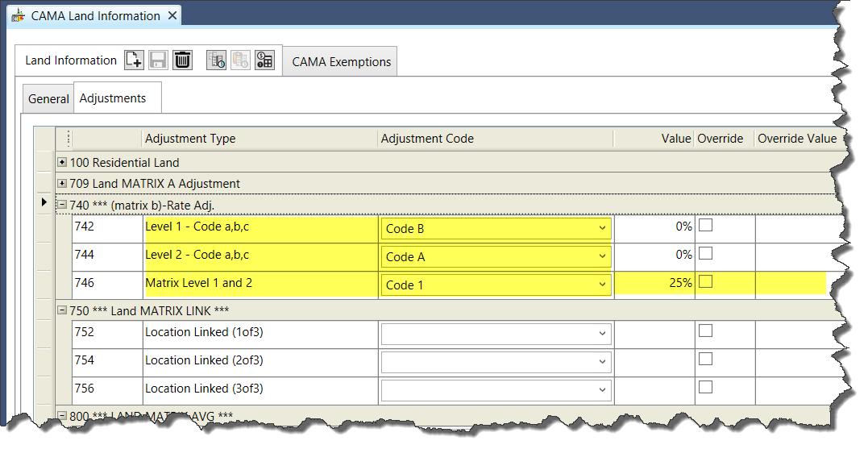Click Override Value cell for row 744
This screenshot has height=449, width=868.
[791, 256]
